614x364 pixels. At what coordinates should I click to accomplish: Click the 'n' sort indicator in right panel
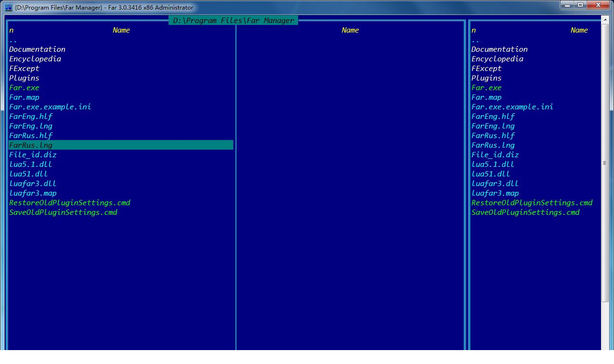click(x=473, y=30)
